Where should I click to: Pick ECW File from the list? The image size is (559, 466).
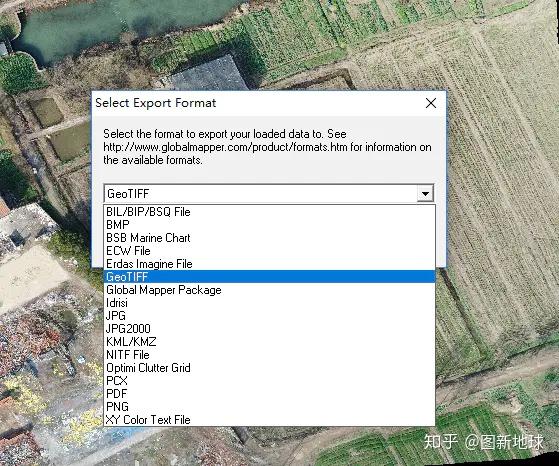(270, 251)
